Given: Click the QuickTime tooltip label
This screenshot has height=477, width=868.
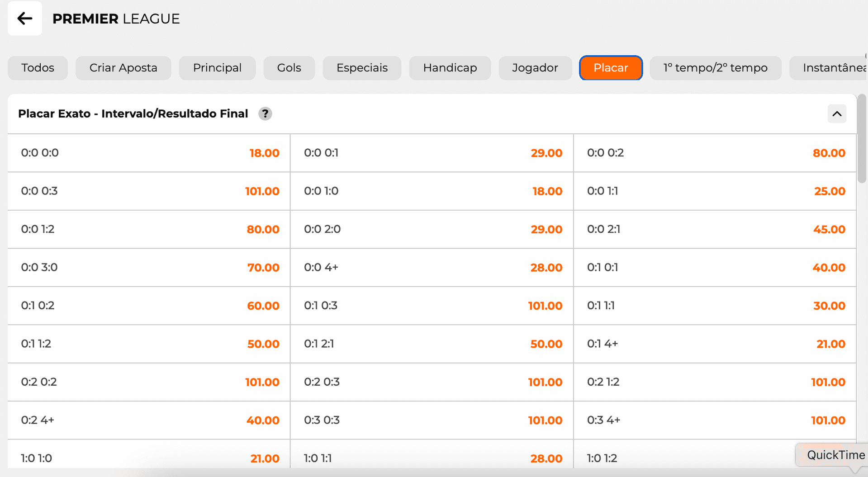Looking at the screenshot, I should (836, 455).
